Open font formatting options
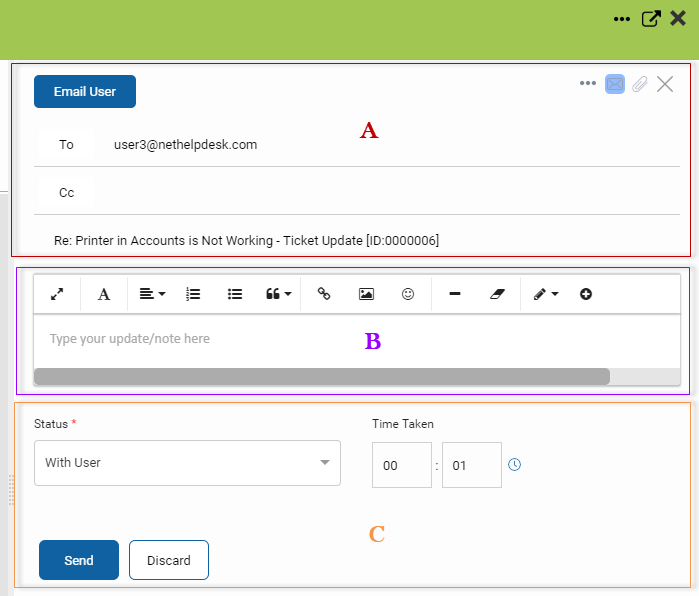 pos(104,294)
